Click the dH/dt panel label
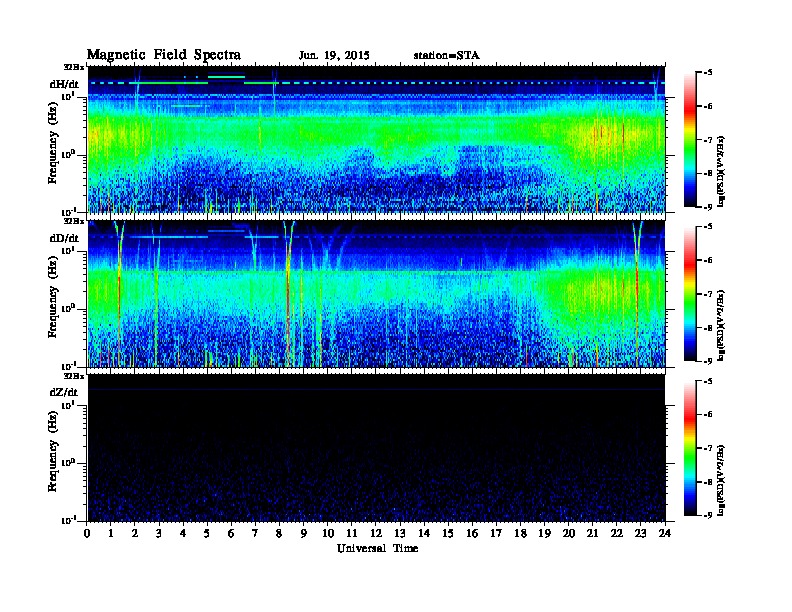Viewport: 792px width, 612px height. [64, 84]
